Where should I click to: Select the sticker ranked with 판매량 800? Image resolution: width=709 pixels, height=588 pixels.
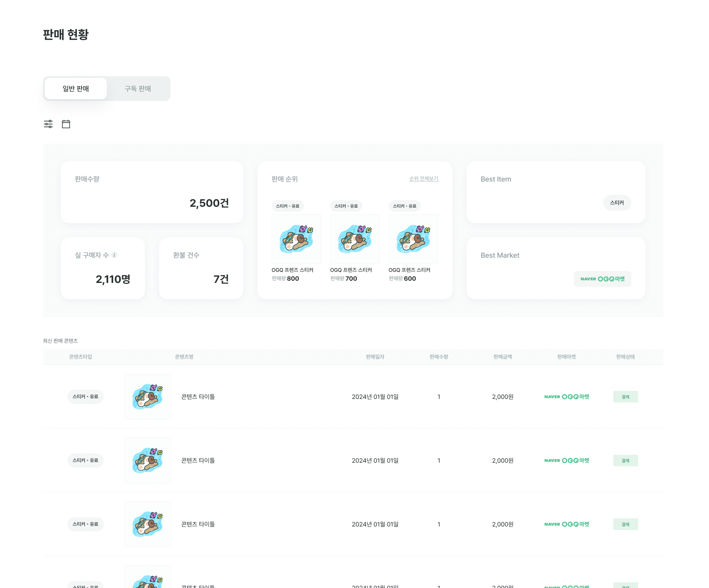tap(296, 239)
